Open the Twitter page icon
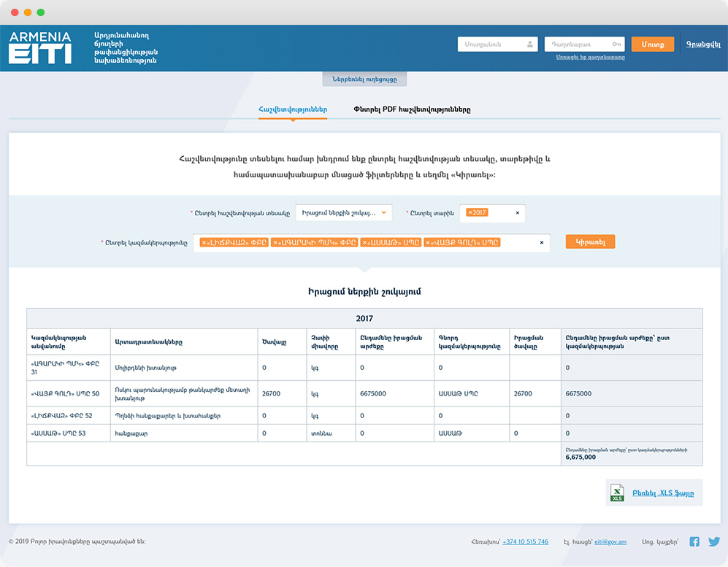Screen dimensions: 728x567 coord(714,541)
